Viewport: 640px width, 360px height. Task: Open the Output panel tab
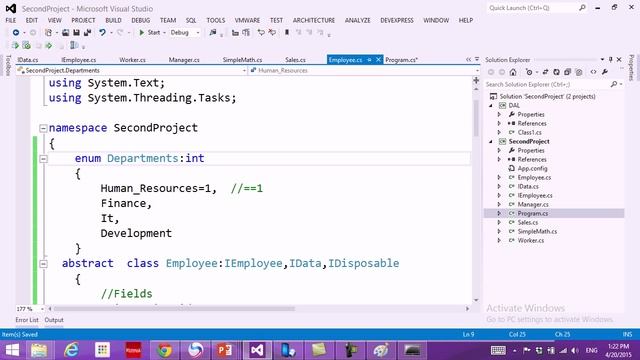54,320
